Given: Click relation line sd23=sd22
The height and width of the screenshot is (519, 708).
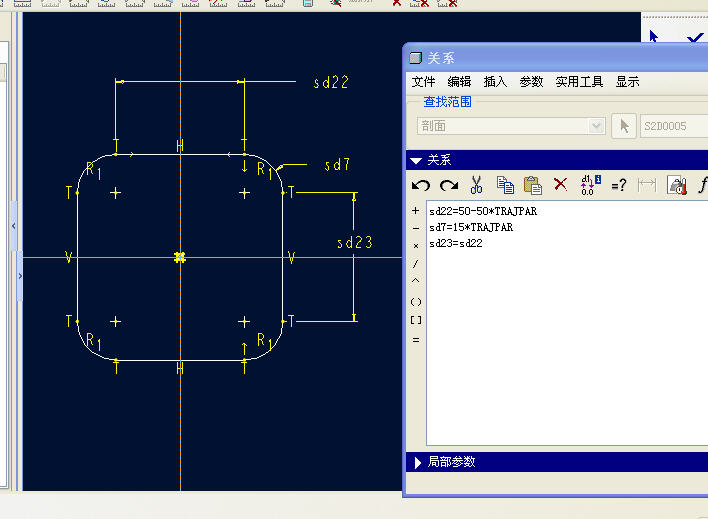Looking at the screenshot, I should pos(456,243).
